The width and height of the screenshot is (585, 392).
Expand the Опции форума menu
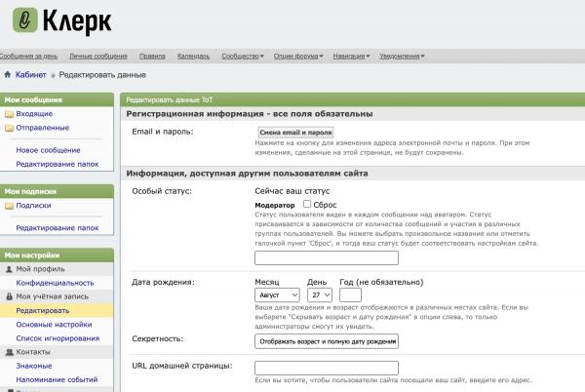(298, 56)
